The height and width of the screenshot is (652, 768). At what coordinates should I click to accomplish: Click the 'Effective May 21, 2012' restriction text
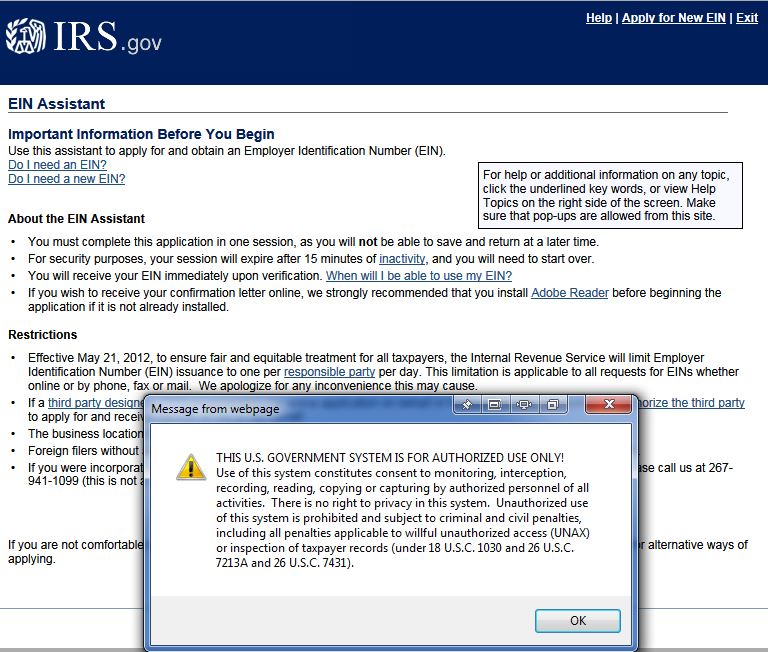point(383,372)
